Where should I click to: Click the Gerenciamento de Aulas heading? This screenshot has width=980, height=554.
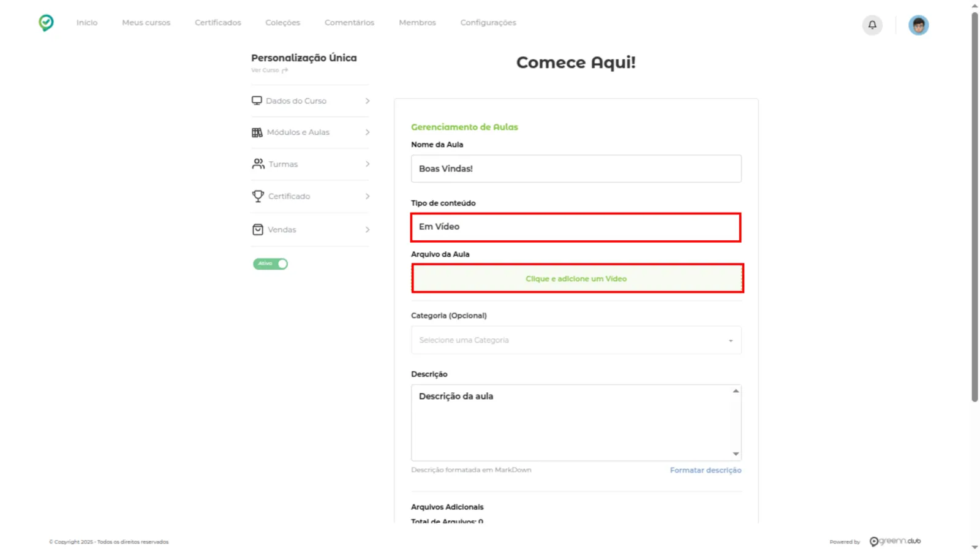464,127
